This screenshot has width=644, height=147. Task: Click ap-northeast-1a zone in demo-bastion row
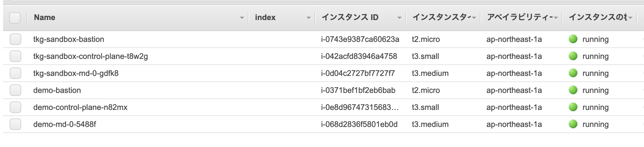click(x=514, y=90)
